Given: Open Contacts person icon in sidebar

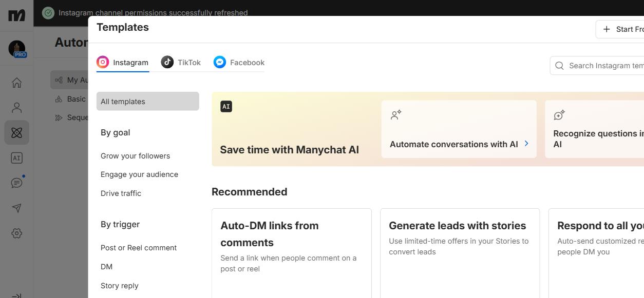Looking at the screenshot, I should (16, 108).
